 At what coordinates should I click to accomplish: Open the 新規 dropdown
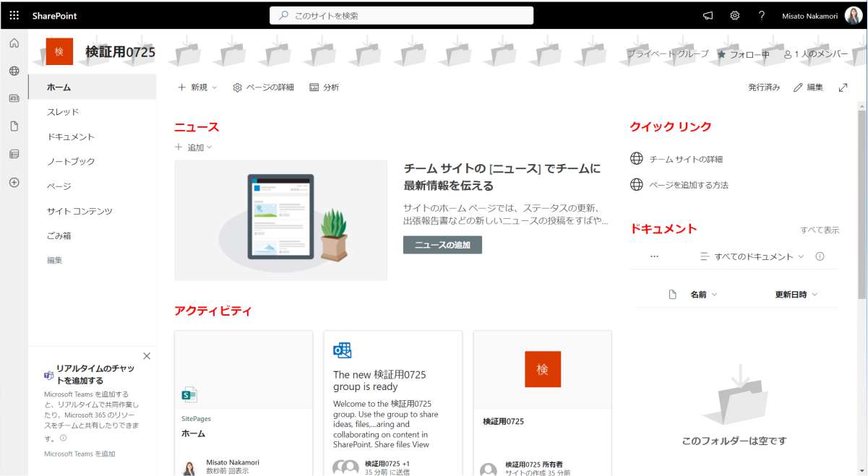[x=197, y=87]
